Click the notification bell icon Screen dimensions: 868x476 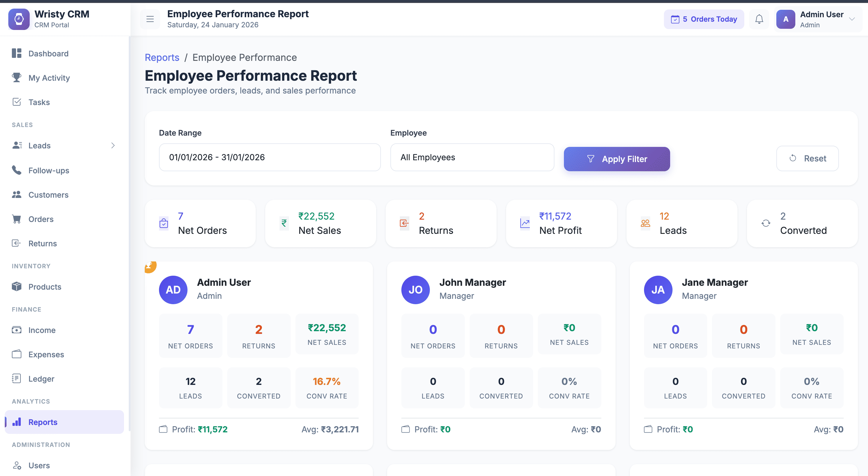click(759, 19)
